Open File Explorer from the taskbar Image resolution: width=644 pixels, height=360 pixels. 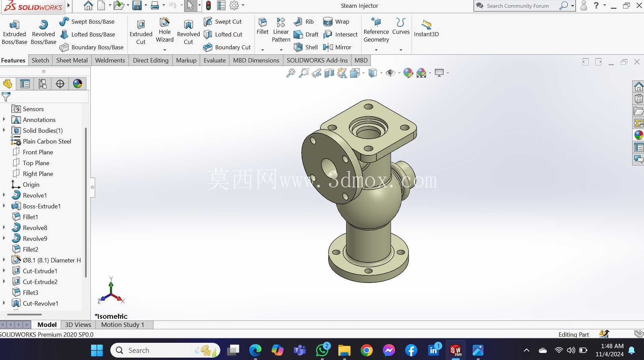tap(344, 351)
